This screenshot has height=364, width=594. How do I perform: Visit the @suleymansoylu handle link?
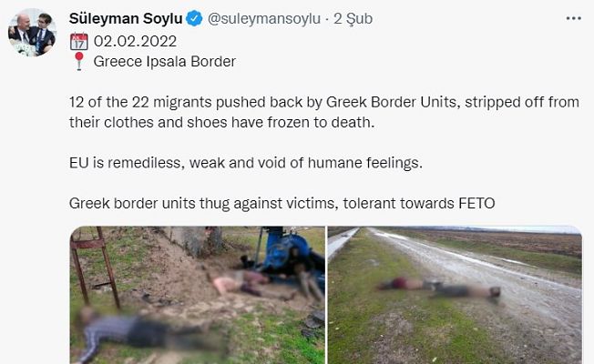pyautogui.click(x=264, y=18)
